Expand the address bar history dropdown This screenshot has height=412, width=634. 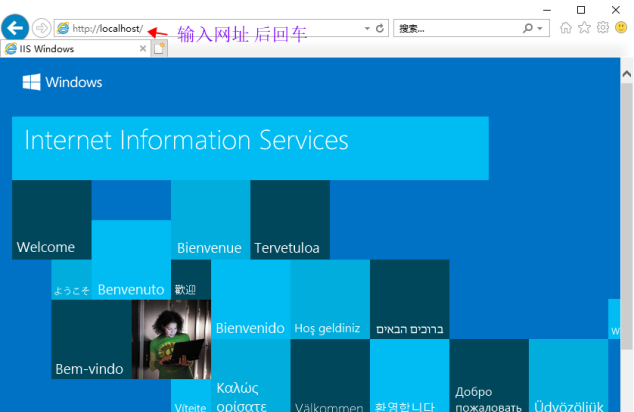tap(367, 28)
